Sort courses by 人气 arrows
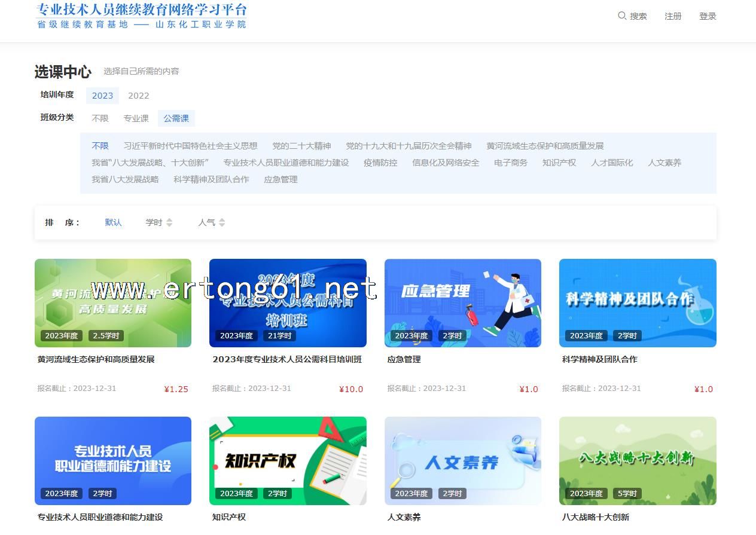This screenshot has width=756, height=535. pos(222,222)
